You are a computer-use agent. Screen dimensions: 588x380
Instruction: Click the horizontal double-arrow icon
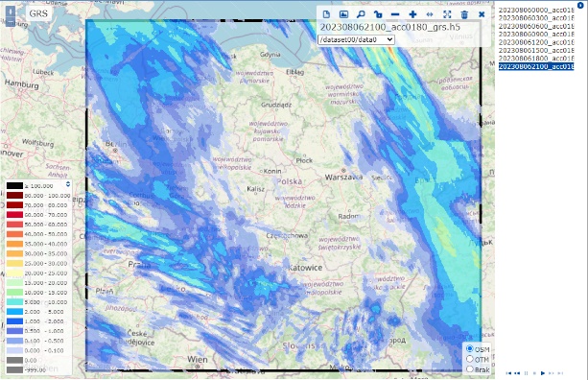[x=430, y=14]
